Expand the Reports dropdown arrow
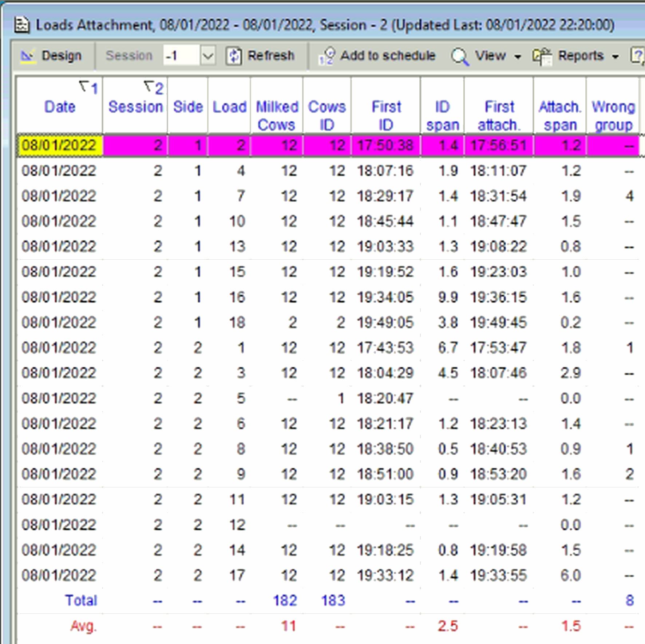 pyautogui.click(x=615, y=56)
